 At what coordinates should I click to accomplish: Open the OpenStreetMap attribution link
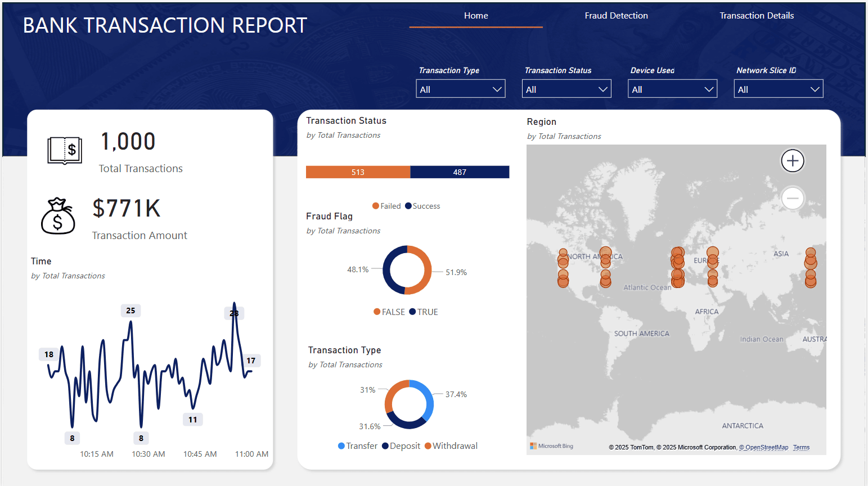point(764,448)
